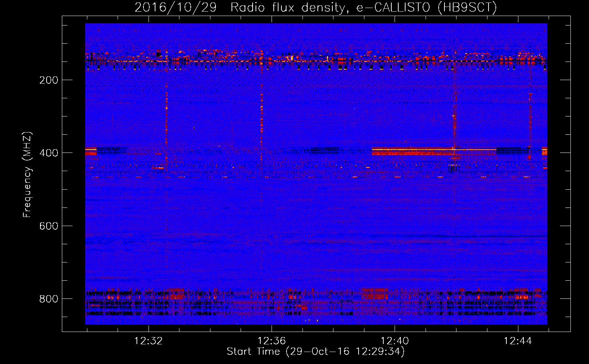This screenshot has width=589, height=364.
Task: Click the 12:32 time tick label
Action: coord(149,341)
